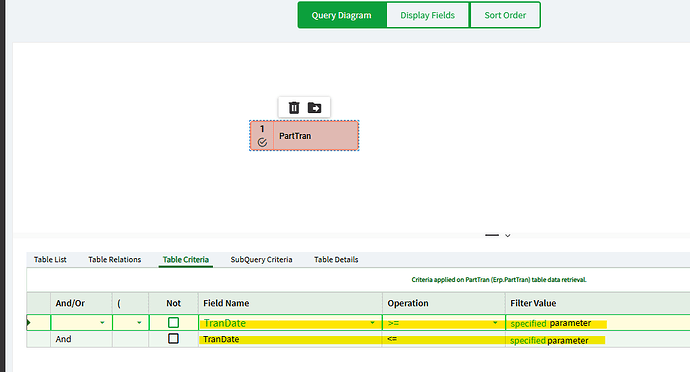
Task: Open the Table List tab
Action: (50, 260)
